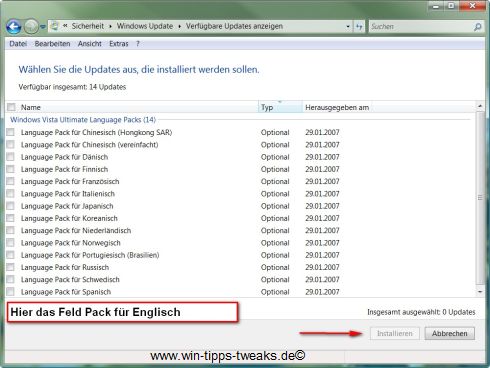Click the Abbrechen button
This screenshot has width=490, height=368.
(x=450, y=333)
